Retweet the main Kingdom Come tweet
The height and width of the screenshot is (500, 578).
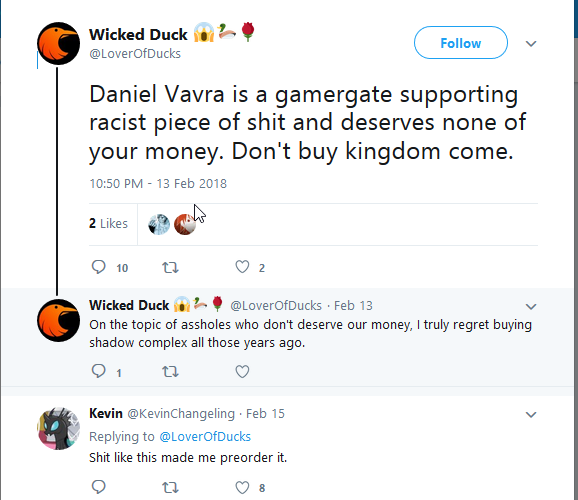point(170,267)
